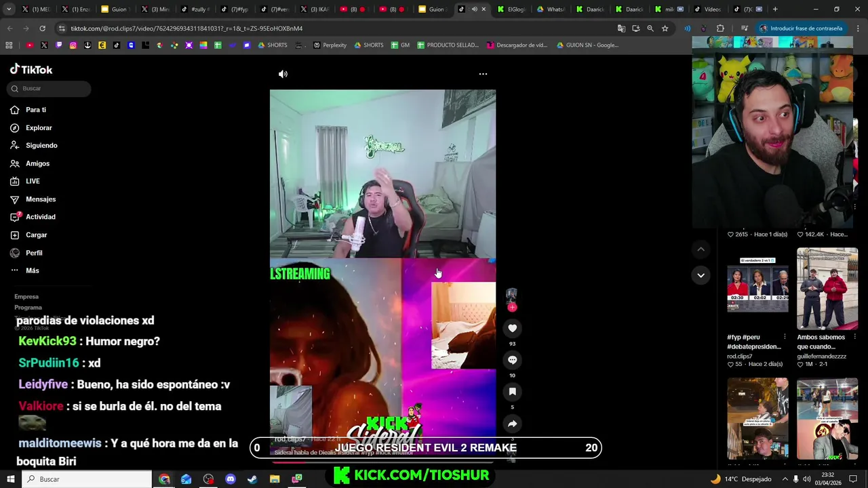Open the extensions puzzle icon
This screenshot has width=868, height=488.
720,28
